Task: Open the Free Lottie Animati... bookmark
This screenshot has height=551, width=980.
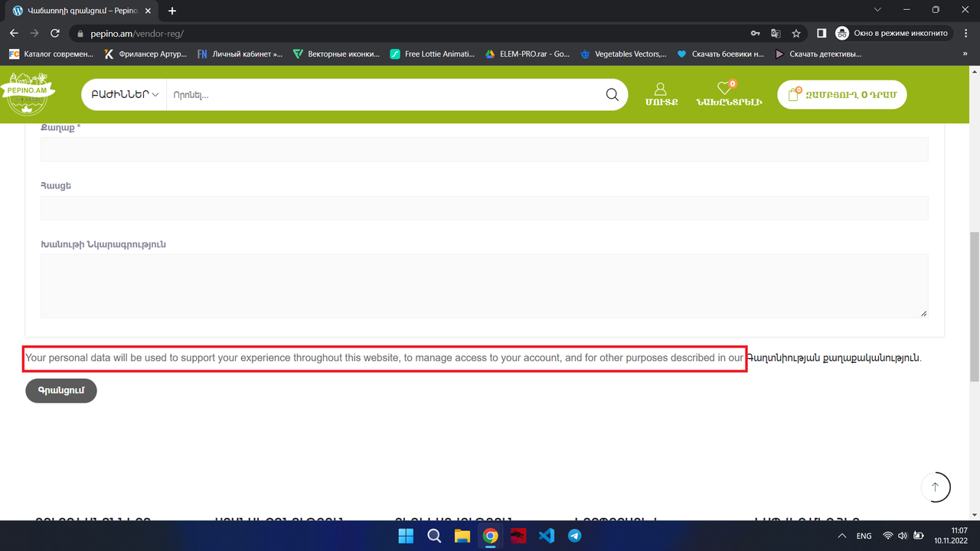Action: (x=433, y=54)
